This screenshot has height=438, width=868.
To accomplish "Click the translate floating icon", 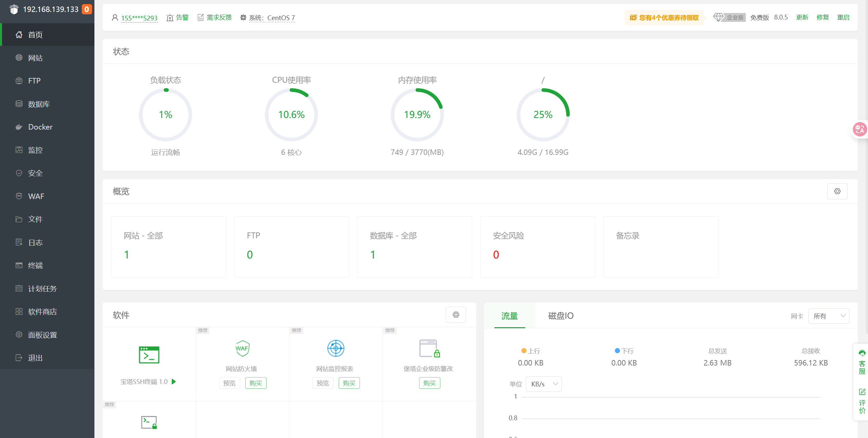I will pos(859,129).
